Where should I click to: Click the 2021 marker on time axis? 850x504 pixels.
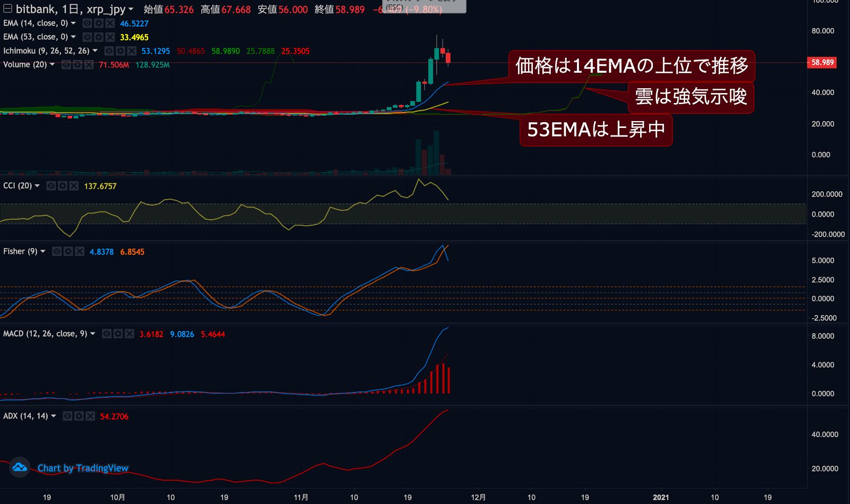click(661, 497)
